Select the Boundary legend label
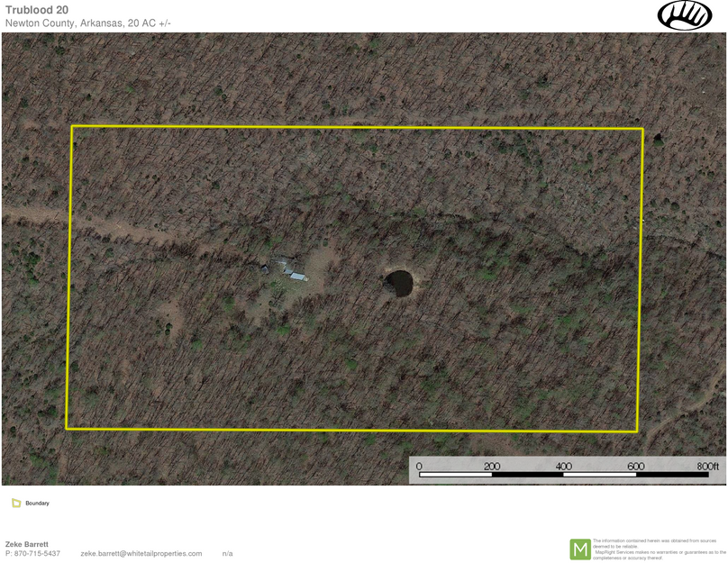This screenshot has width=728, height=563. 37,504
